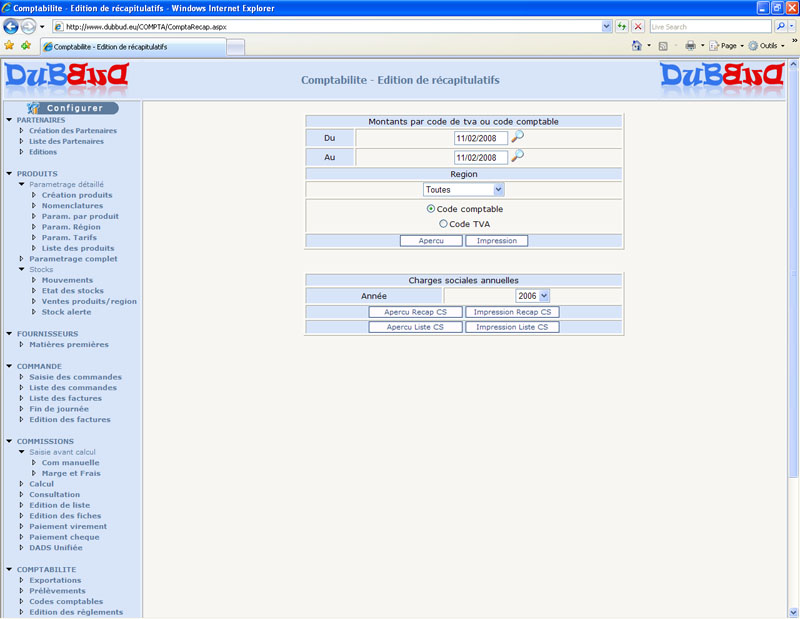Open date picker for the Du field
Image resolution: width=800 pixels, height=619 pixels.
517,138
